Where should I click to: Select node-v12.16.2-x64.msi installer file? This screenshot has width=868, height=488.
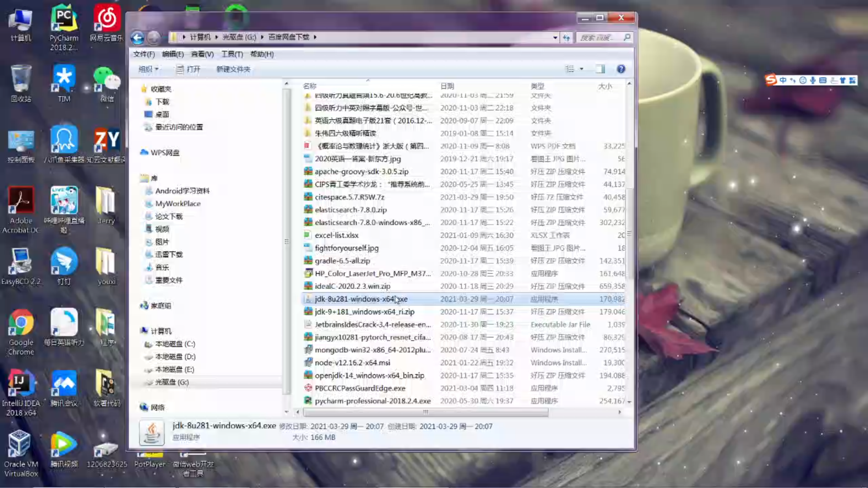(x=352, y=363)
